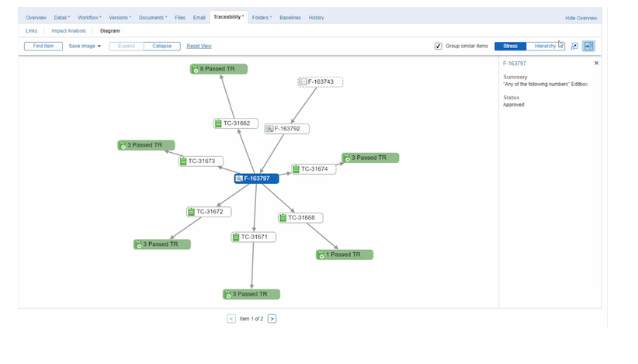Screen dimensions: 638x364
Task: Click the requirement icon on F-163797
Action: [x=239, y=179]
